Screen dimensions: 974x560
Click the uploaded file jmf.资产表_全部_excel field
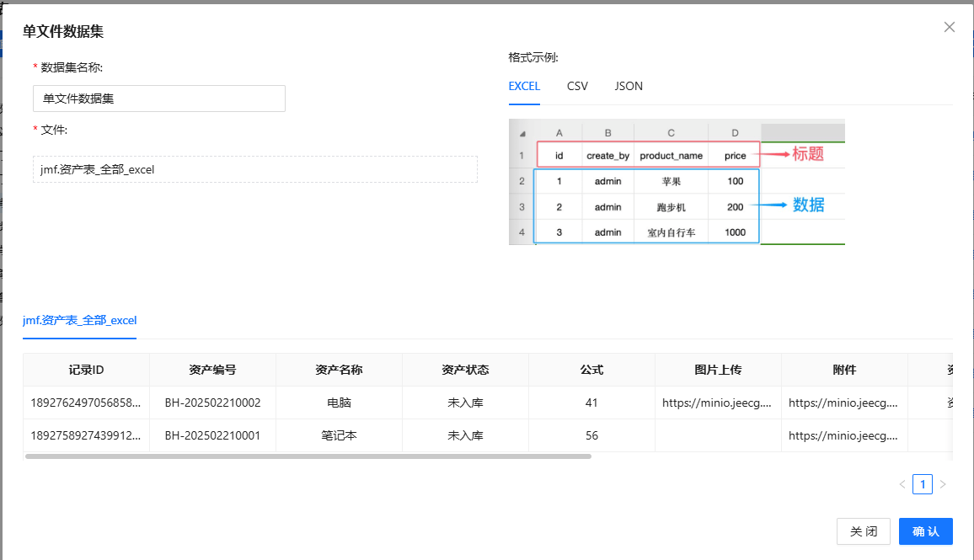pyautogui.click(x=254, y=169)
